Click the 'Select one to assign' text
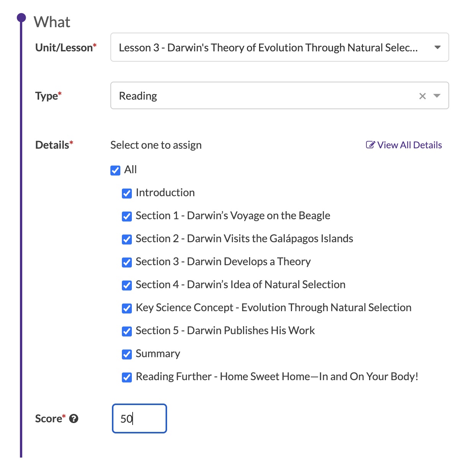This screenshot has height=466, width=476. (156, 145)
